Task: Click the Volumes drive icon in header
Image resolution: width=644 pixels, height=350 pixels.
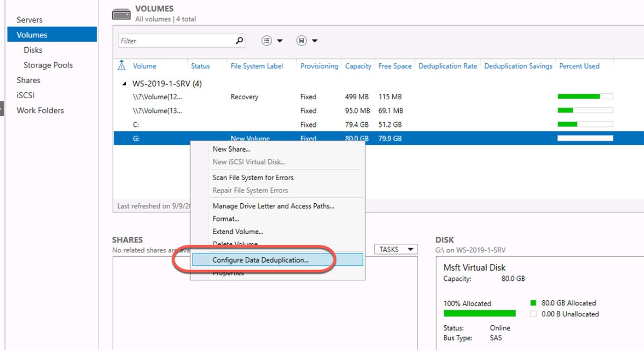Action: point(121,14)
